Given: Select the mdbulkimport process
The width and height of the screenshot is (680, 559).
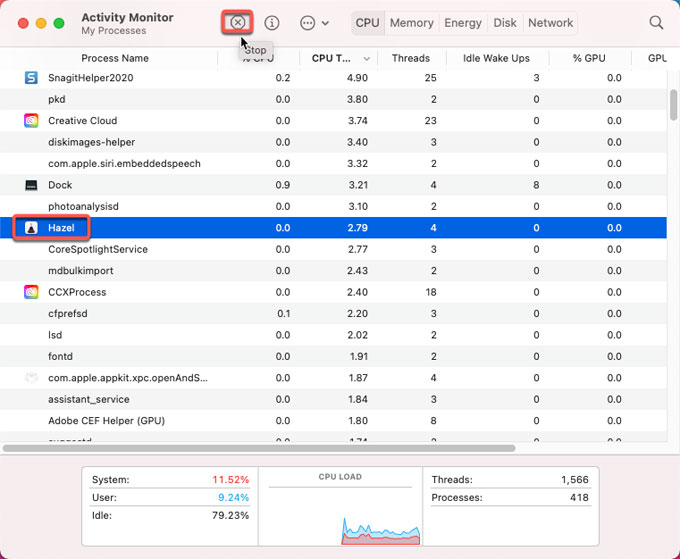Looking at the screenshot, I should 333,271.
